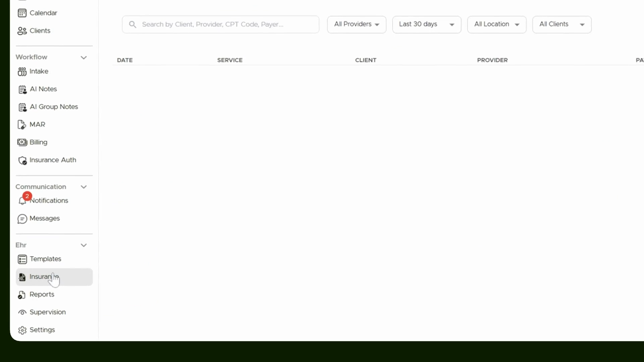Click the Clients people icon
This screenshot has width=644, height=362.
(x=22, y=31)
